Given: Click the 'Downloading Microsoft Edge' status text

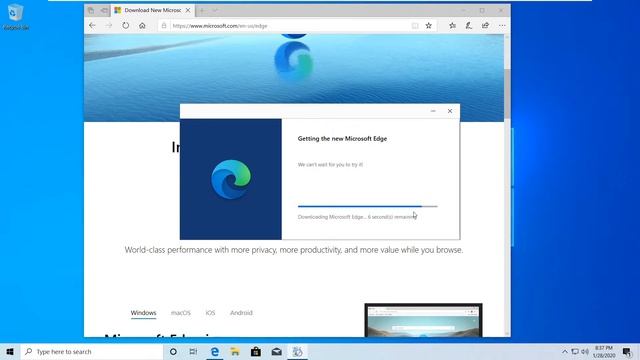Looking at the screenshot, I should [357, 217].
